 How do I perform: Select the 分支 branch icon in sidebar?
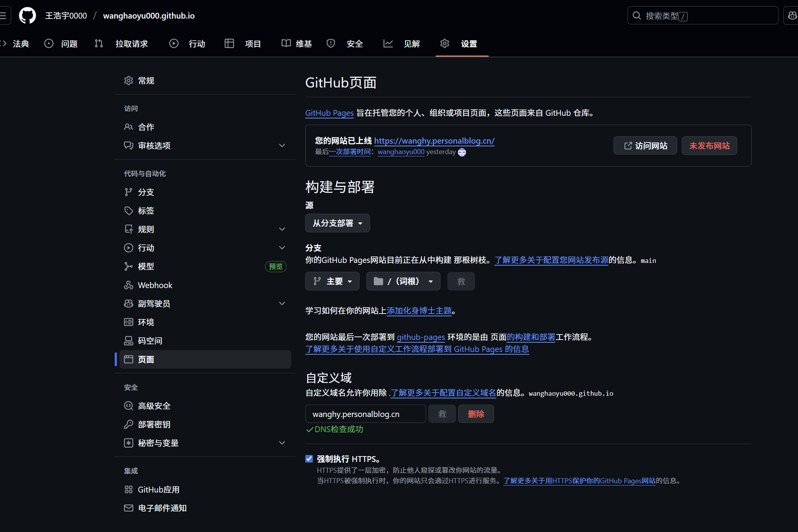tap(129, 192)
